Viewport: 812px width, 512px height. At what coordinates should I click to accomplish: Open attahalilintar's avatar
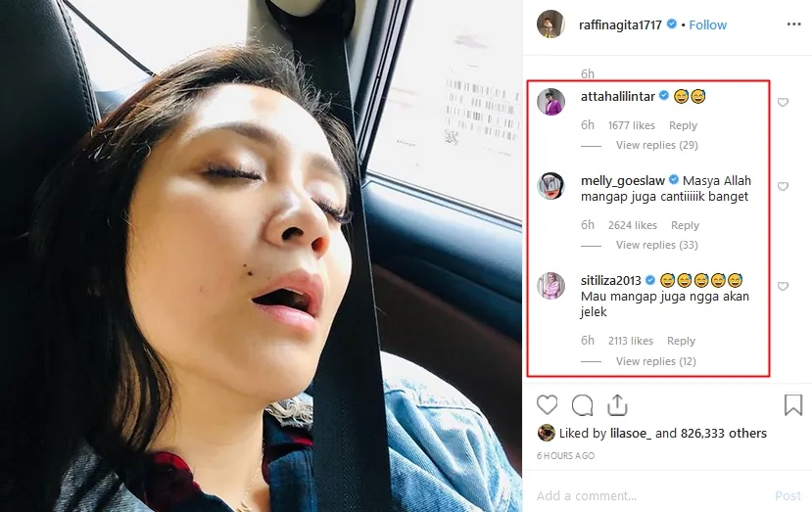point(551,102)
